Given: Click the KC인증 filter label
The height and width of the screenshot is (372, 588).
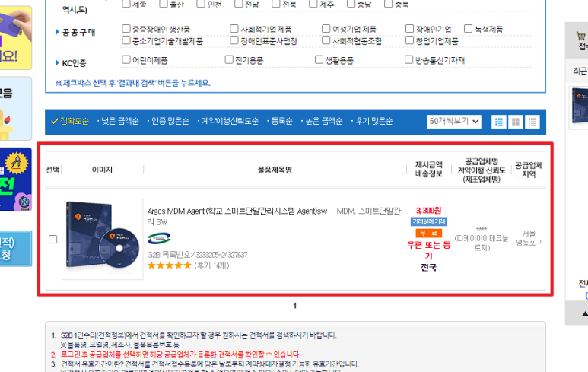Looking at the screenshot, I should 74,63.
